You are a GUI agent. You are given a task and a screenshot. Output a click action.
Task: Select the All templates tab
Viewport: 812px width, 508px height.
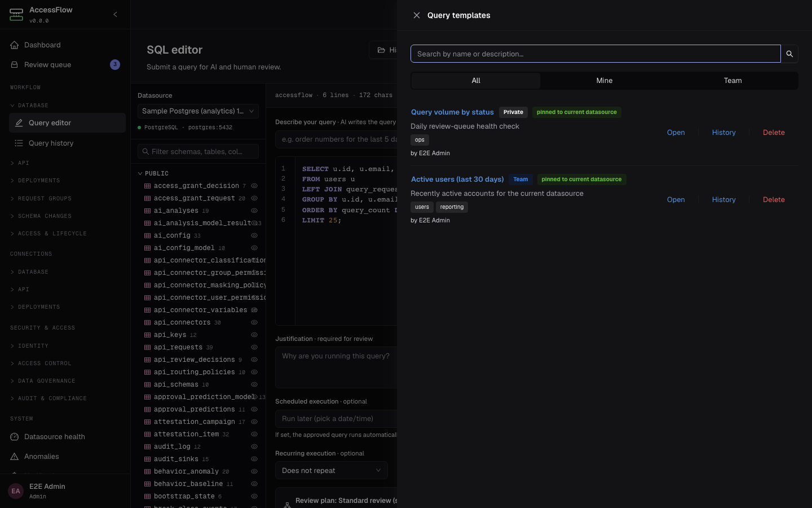[476, 81]
